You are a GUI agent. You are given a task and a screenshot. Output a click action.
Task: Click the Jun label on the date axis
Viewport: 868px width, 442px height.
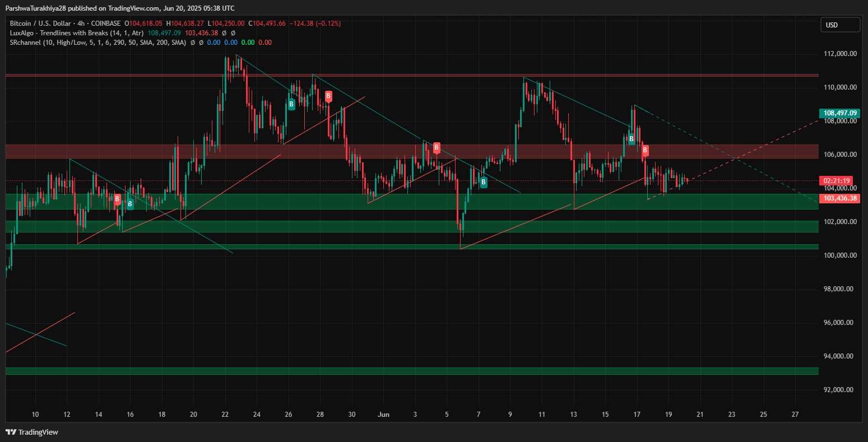pos(384,415)
